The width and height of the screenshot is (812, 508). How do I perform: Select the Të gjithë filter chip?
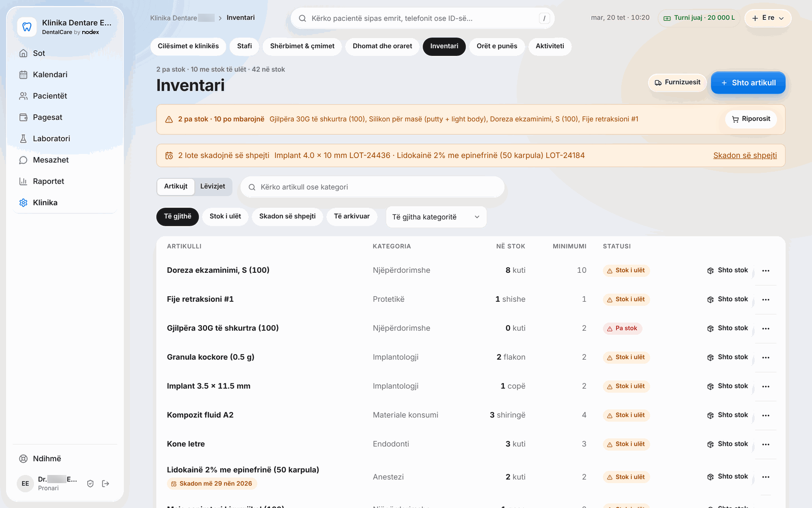tap(178, 216)
